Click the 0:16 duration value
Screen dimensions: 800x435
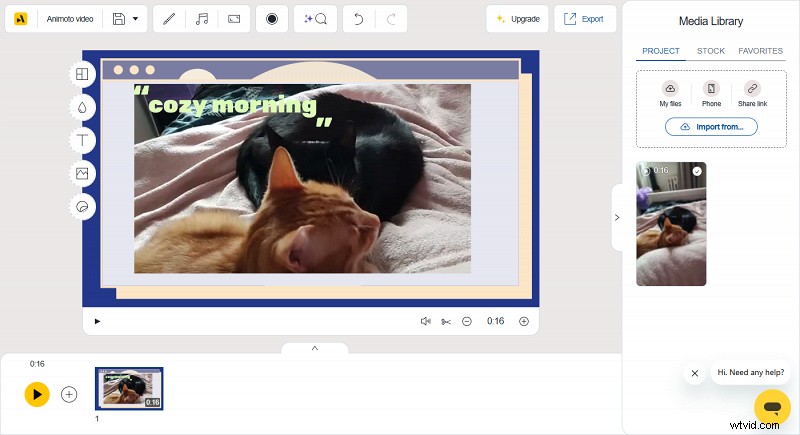495,321
